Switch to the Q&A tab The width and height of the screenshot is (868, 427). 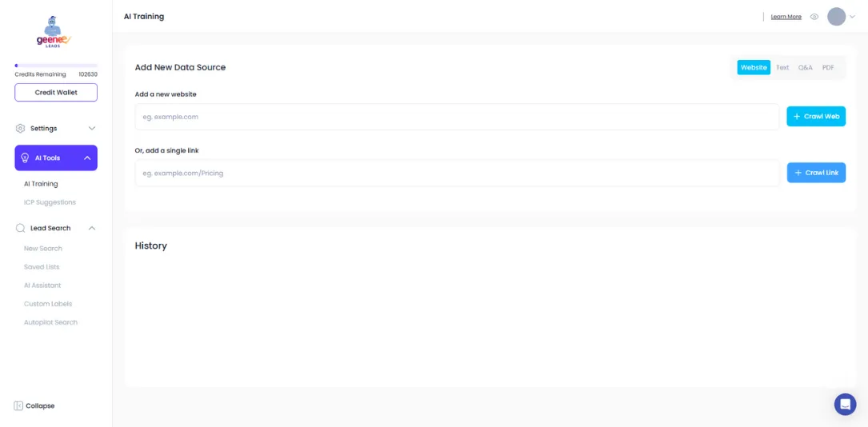pyautogui.click(x=805, y=68)
